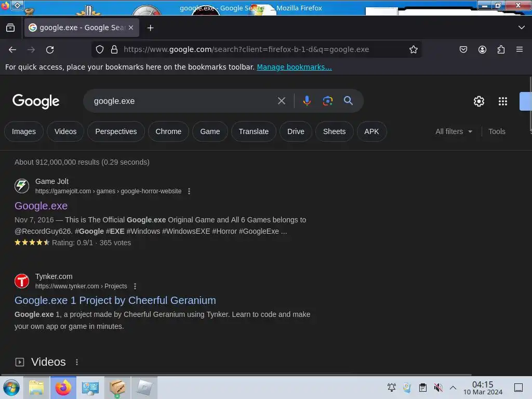Open Google.exe 1 Project Tynker link
The image size is (532, 399).
(115, 301)
